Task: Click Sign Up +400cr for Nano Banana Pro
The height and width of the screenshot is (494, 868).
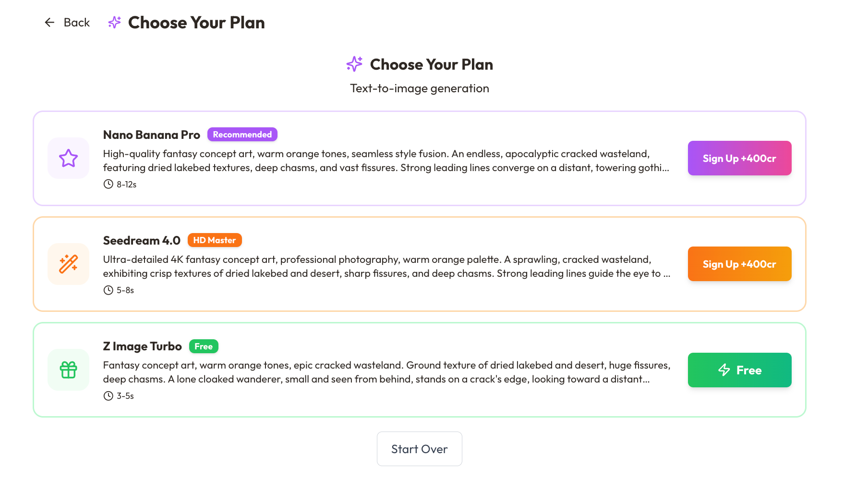Action: 739,158
